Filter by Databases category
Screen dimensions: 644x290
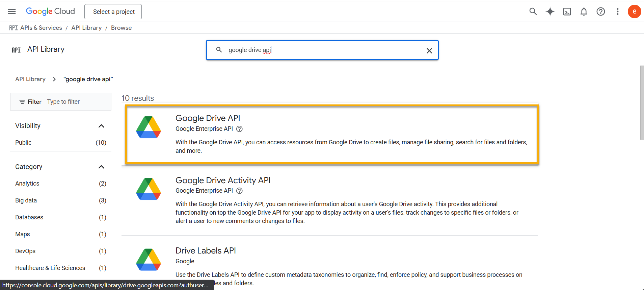(61, 217)
